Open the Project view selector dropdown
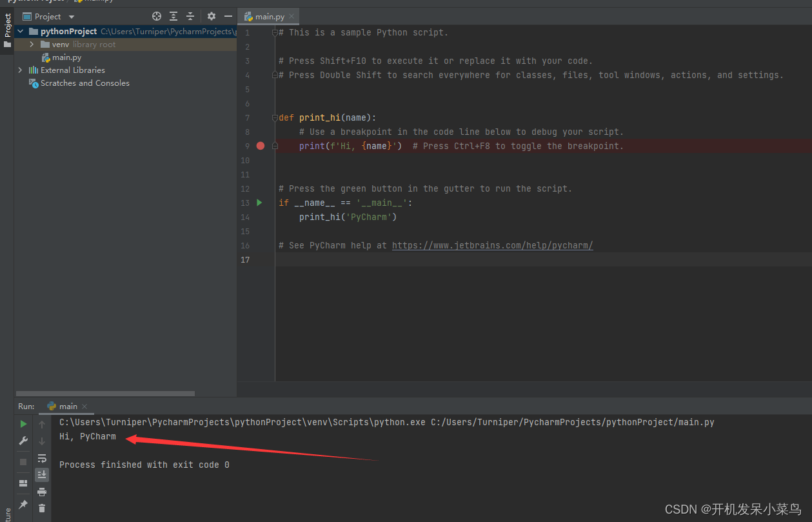Viewport: 812px width, 522px height. 49,16
